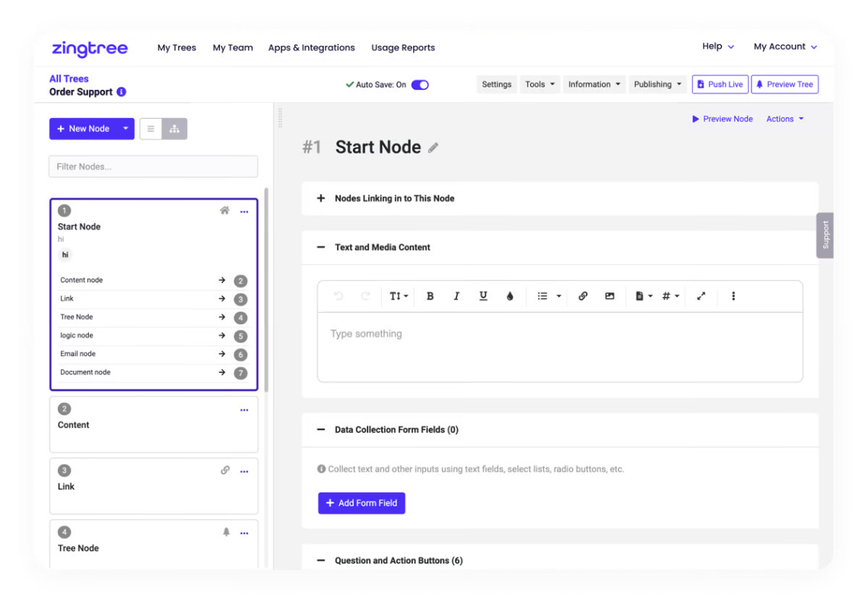
Task: Toggle underline formatting
Action: (483, 296)
